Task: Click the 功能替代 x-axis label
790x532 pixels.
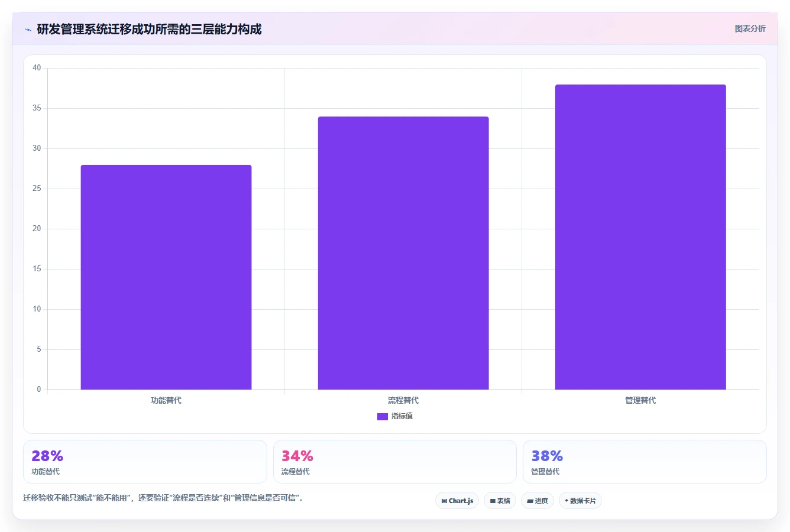Action: 166,400
